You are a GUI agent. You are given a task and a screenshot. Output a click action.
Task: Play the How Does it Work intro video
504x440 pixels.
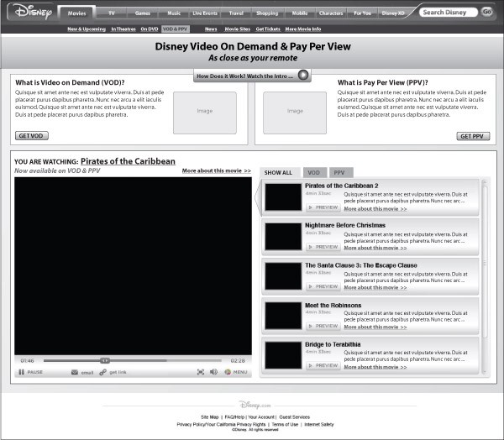coord(303,75)
